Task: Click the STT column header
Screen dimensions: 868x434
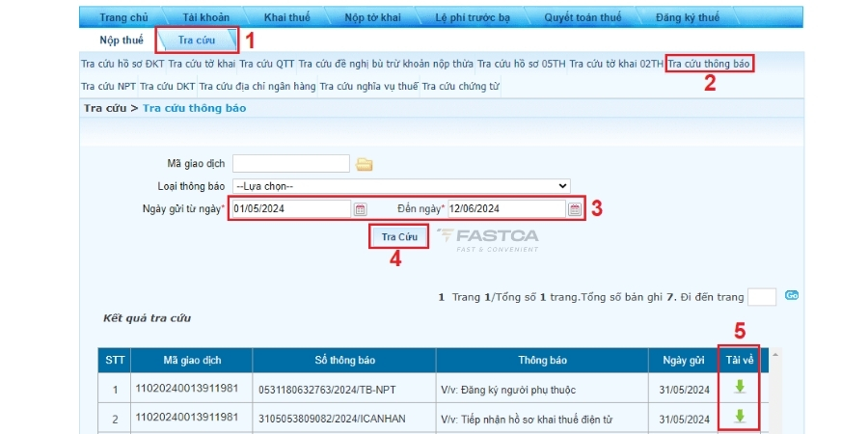Action: click(x=115, y=361)
